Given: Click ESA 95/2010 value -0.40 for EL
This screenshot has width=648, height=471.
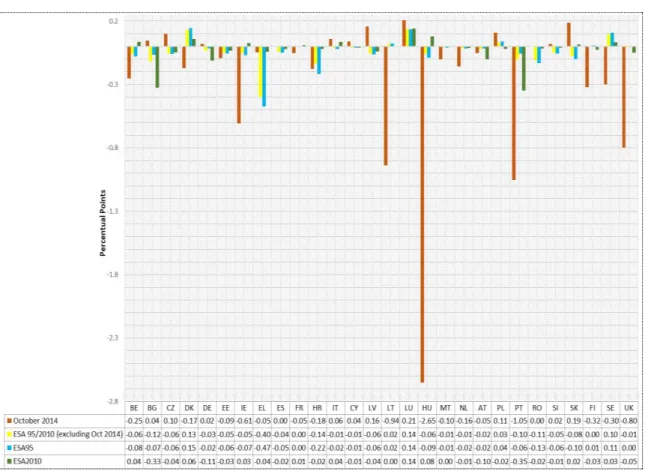Looking at the screenshot, I should coord(262,434).
